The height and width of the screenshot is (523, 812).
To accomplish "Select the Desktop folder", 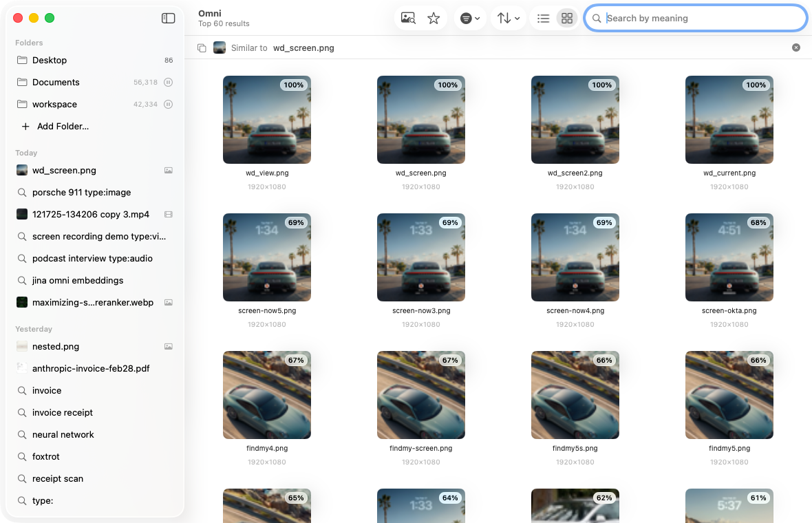I will pyautogui.click(x=95, y=60).
